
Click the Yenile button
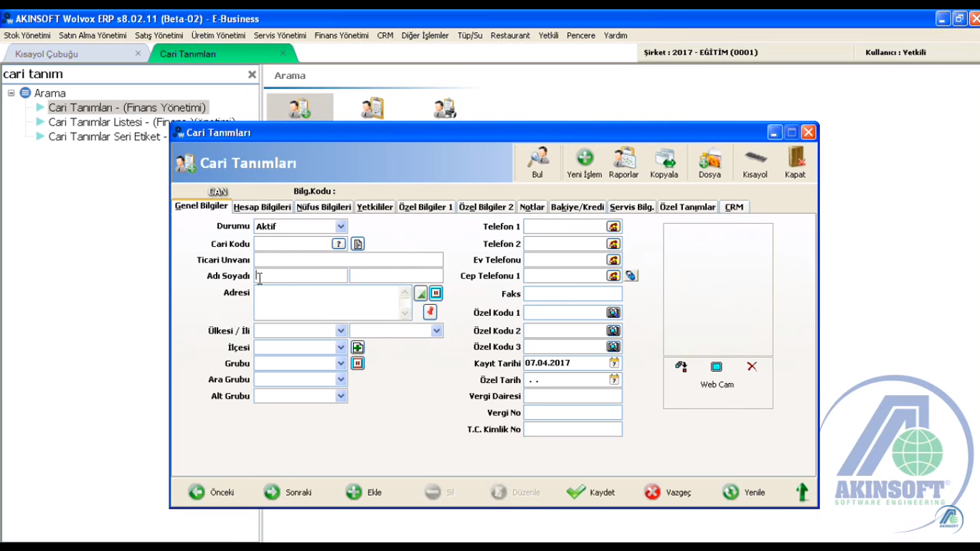tap(744, 492)
